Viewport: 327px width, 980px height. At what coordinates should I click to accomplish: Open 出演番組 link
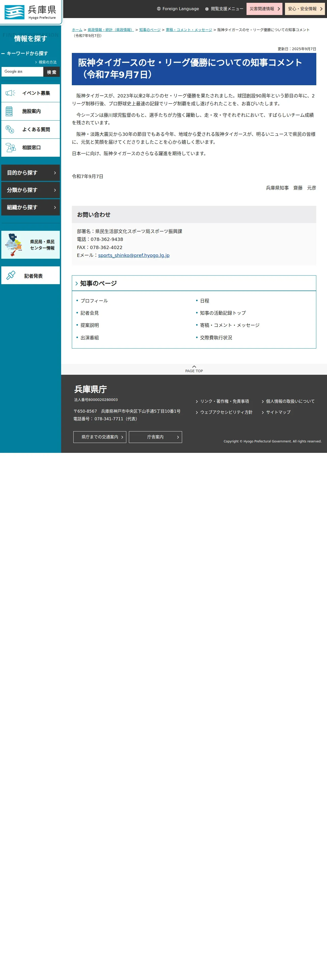(x=89, y=338)
